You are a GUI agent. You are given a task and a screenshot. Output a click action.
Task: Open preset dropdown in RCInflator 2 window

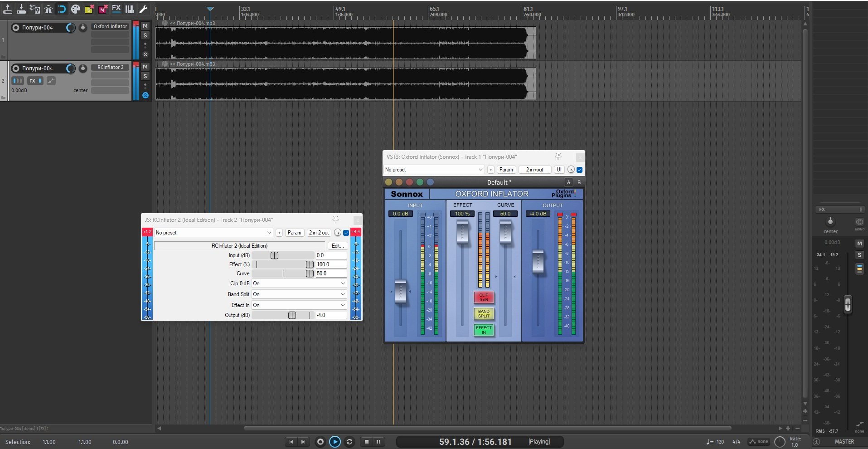pyautogui.click(x=213, y=233)
